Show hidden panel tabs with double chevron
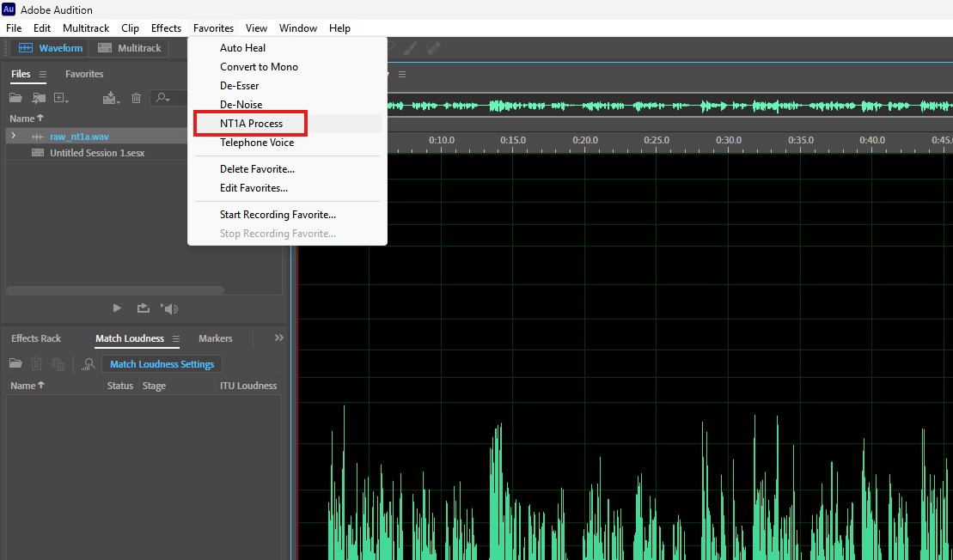Image resolution: width=953 pixels, height=560 pixels. 278,338
